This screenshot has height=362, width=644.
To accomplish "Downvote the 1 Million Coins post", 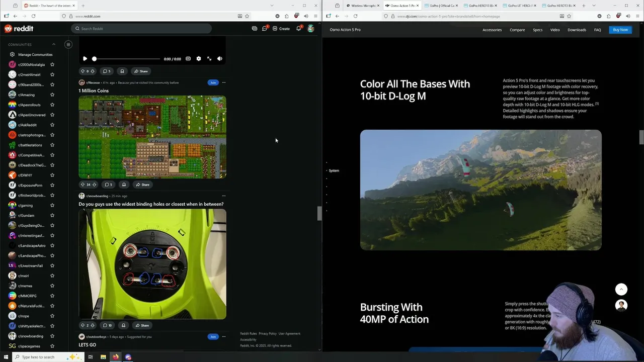I will [94, 185].
